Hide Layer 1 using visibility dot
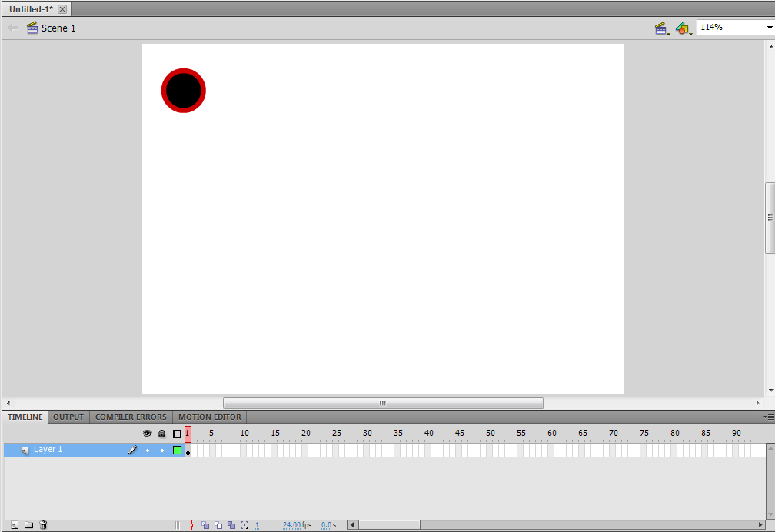775x532 pixels. (x=148, y=450)
